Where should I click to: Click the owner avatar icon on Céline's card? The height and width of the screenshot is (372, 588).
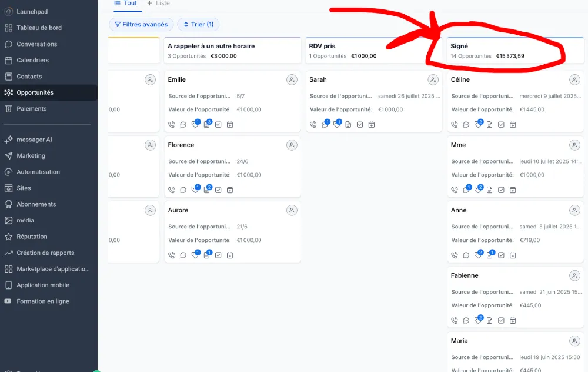pyautogui.click(x=574, y=79)
